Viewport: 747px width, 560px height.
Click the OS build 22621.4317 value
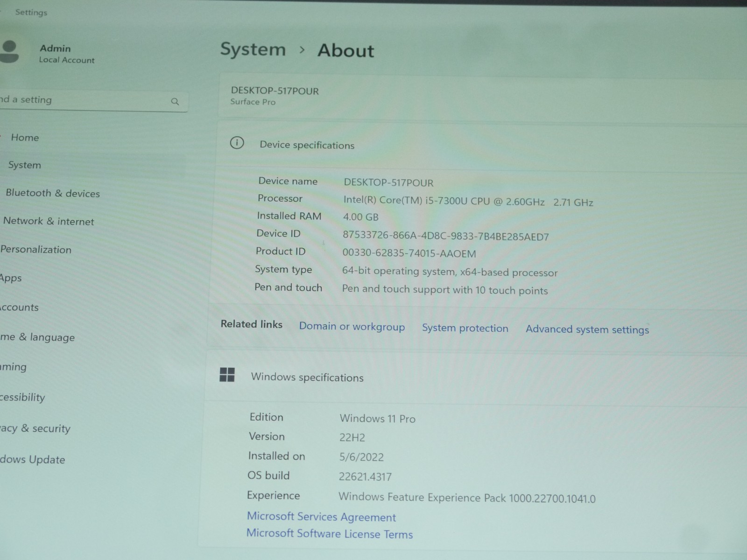tap(365, 477)
